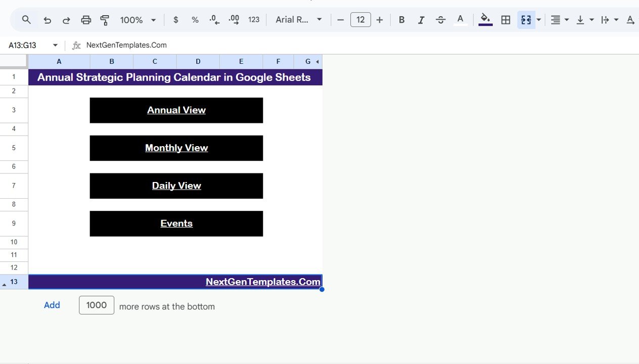Print the spreadsheet

(86, 20)
